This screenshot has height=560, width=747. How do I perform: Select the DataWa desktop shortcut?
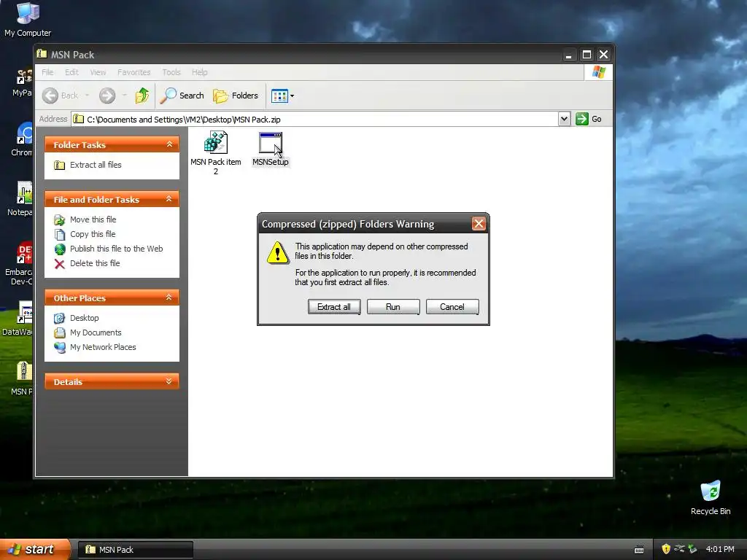(19, 319)
